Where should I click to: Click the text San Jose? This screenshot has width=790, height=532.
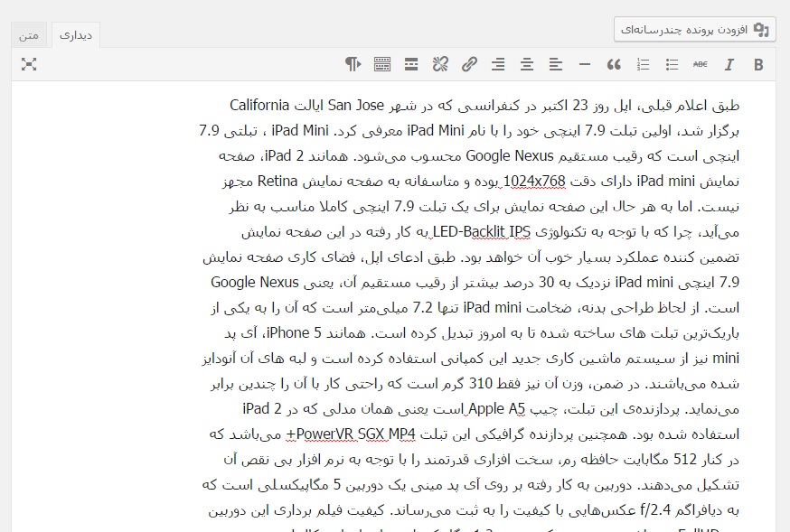(x=356, y=106)
